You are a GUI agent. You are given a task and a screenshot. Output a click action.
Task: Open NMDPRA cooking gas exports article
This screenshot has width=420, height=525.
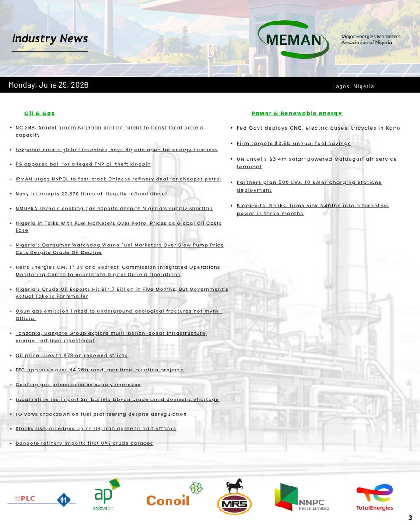[114, 208]
